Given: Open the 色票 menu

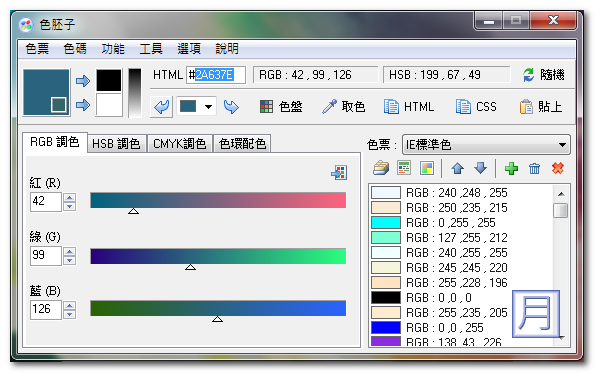Looking at the screenshot, I should click(x=37, y=49).
